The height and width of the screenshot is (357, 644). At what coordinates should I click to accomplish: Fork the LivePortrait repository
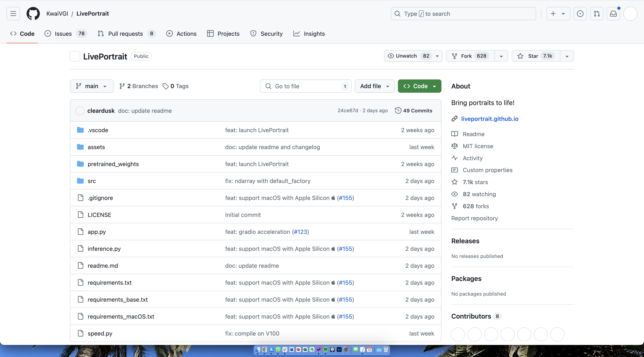click(470, 56)
